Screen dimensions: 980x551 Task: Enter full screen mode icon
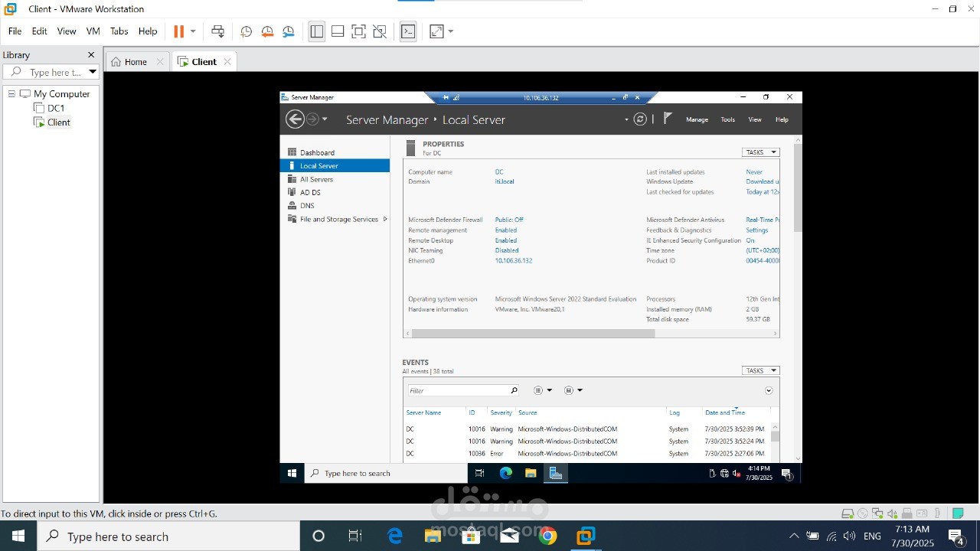358,31
